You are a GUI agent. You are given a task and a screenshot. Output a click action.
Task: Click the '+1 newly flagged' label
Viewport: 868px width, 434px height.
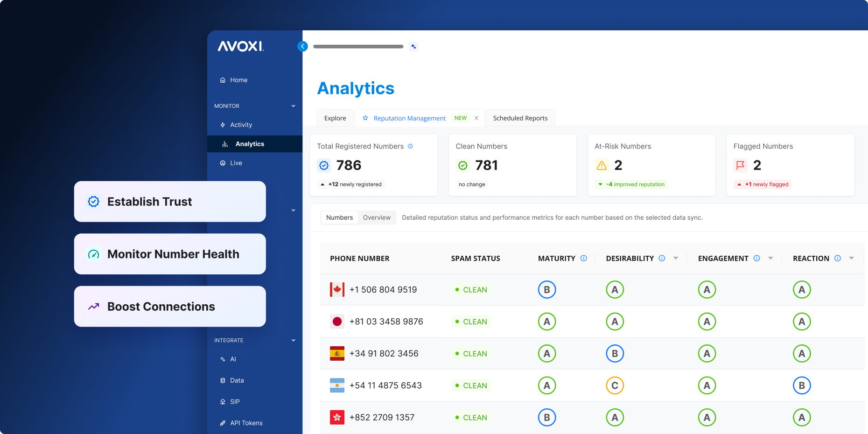pos(763,184)
